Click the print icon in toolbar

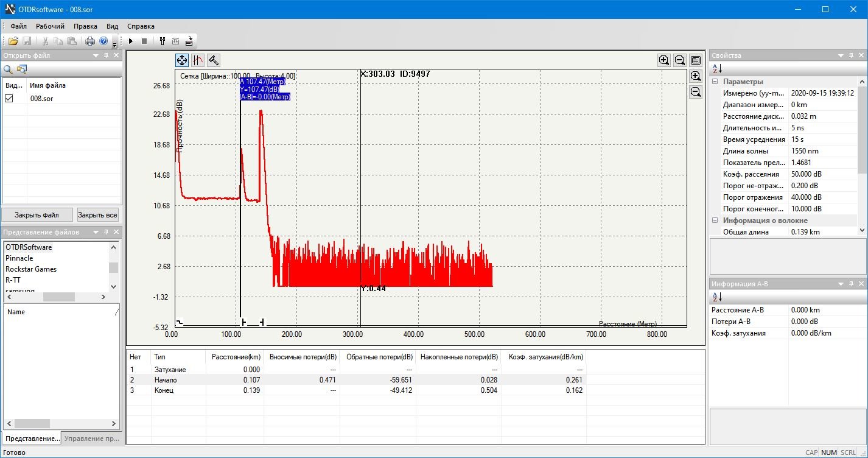click(90, 41)
